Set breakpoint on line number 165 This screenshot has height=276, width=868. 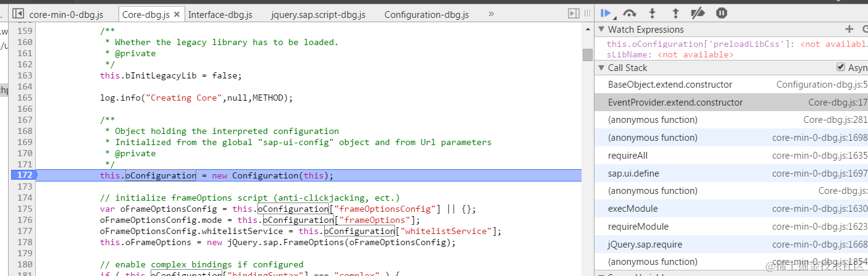tap(24, 98)
